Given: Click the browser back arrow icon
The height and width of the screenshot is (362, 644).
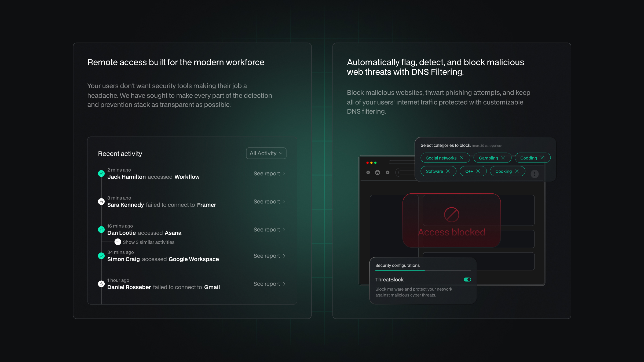Looking at the screenshot, I should [368, 172].
